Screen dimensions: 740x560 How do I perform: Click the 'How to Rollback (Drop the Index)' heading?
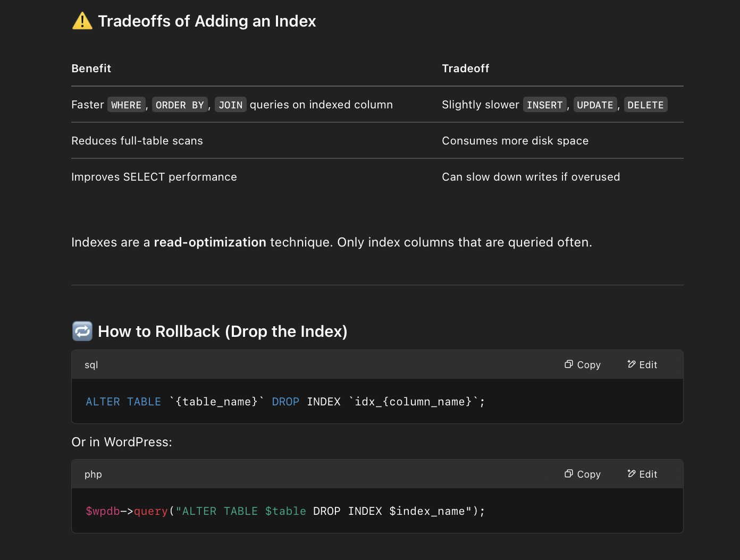[223, 331]
